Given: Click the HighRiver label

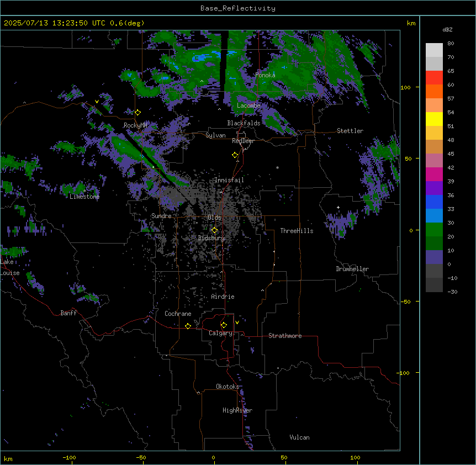Looking at the screenshot, I should [237, 410].
